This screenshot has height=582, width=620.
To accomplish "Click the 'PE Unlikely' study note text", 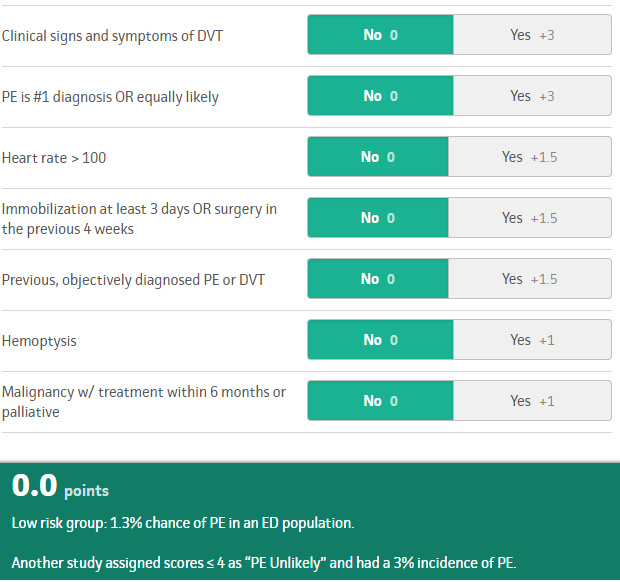I will pyautogui.click(x=264, y=563).
